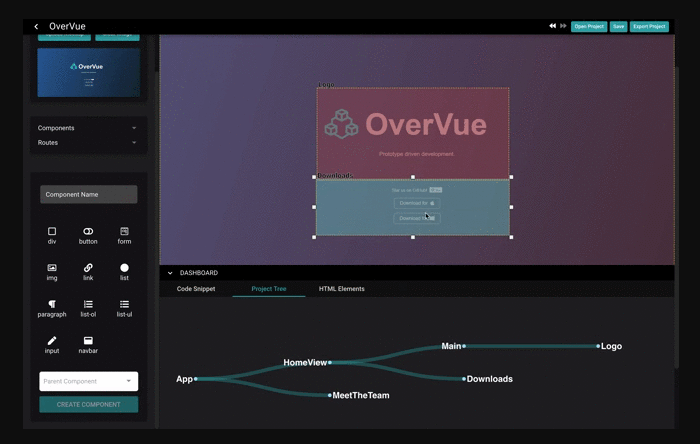Select the link element icon
This screenshot has height=444, width=700.
point(88,268)
